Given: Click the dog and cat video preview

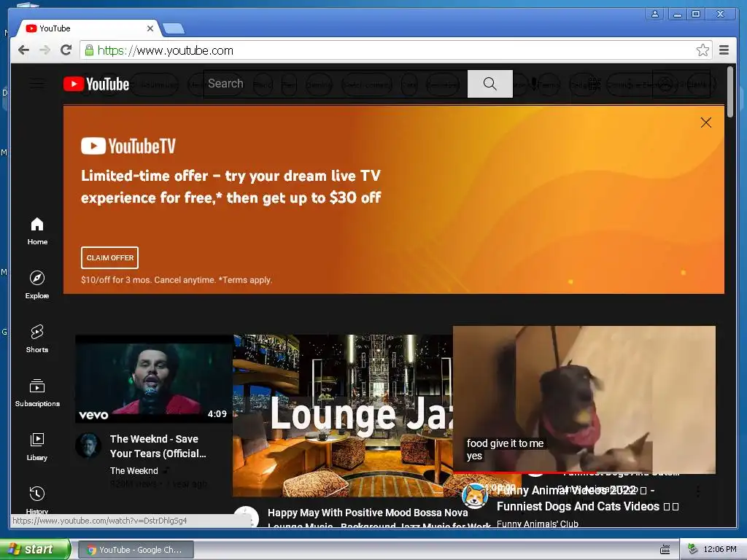Looking at the screenshot, I should (x=584, y=399).
